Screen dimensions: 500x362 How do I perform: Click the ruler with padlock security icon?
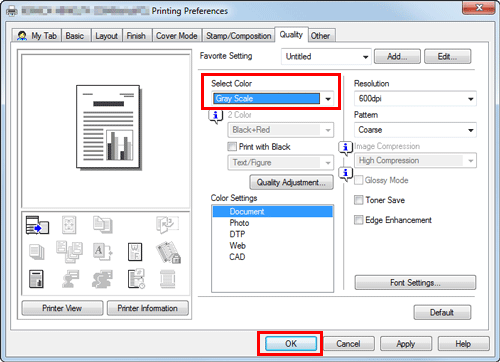tap(168, 252)
